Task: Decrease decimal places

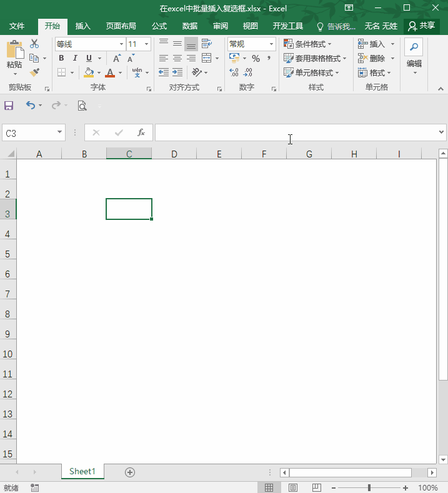Action: click(247, 72)
